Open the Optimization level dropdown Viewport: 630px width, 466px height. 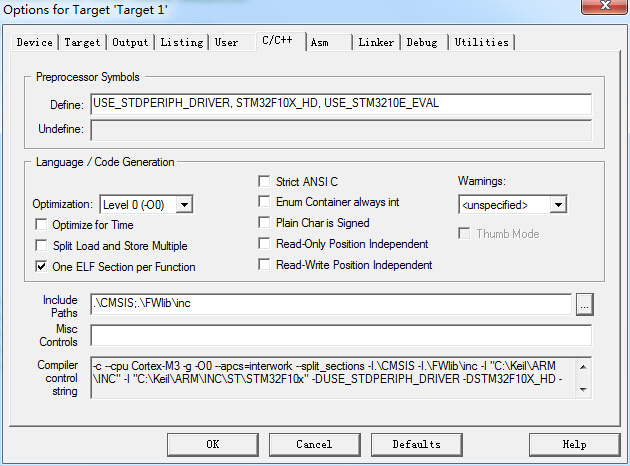click(183, 204)
